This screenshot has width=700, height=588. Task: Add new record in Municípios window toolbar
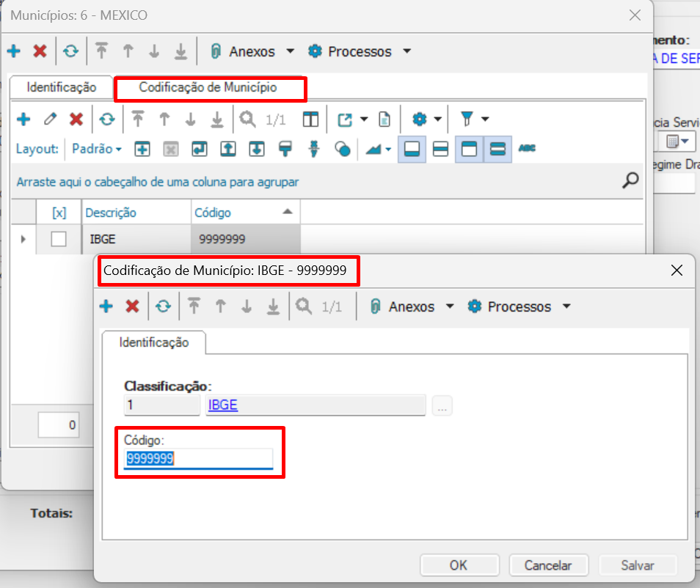14,51
